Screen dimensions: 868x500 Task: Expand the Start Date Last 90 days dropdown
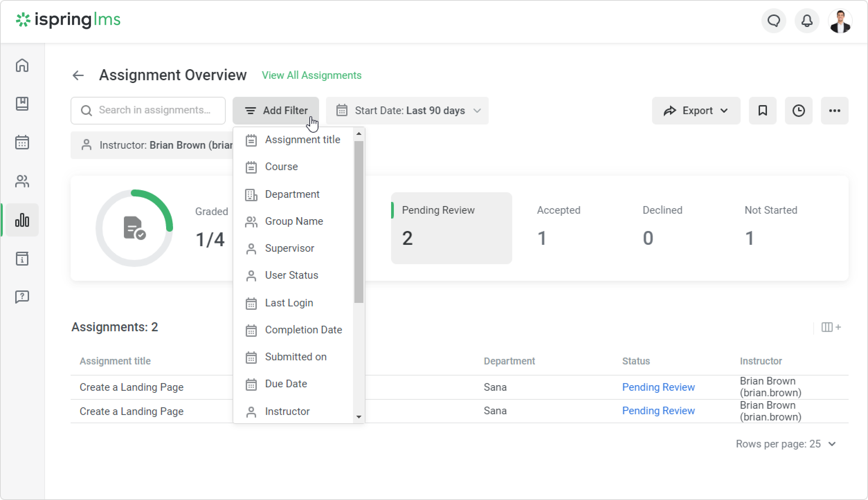407,111
